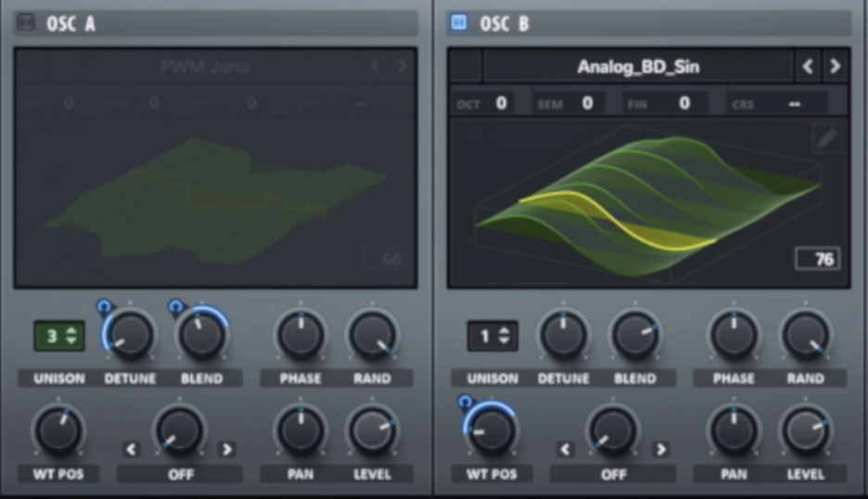This screenshot has height=499, width=868.
Task: Click OSC B Rand knob
Action: tap(806, 336)
